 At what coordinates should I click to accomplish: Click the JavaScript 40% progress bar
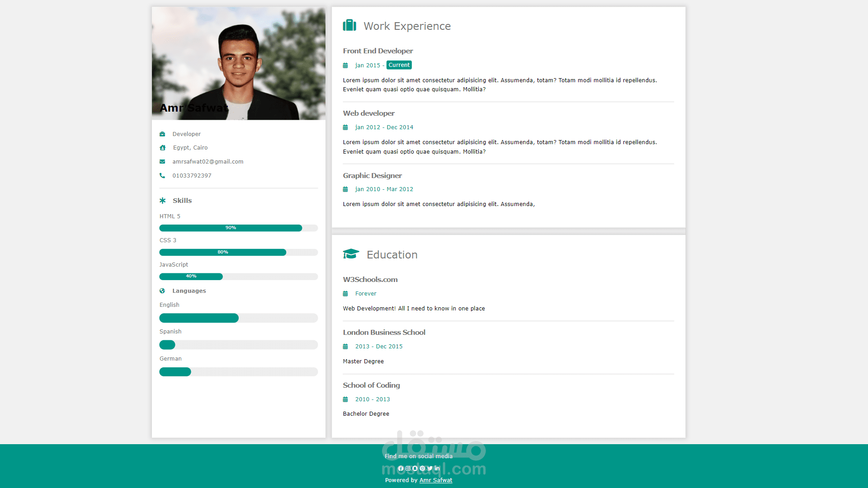(239, 277)
